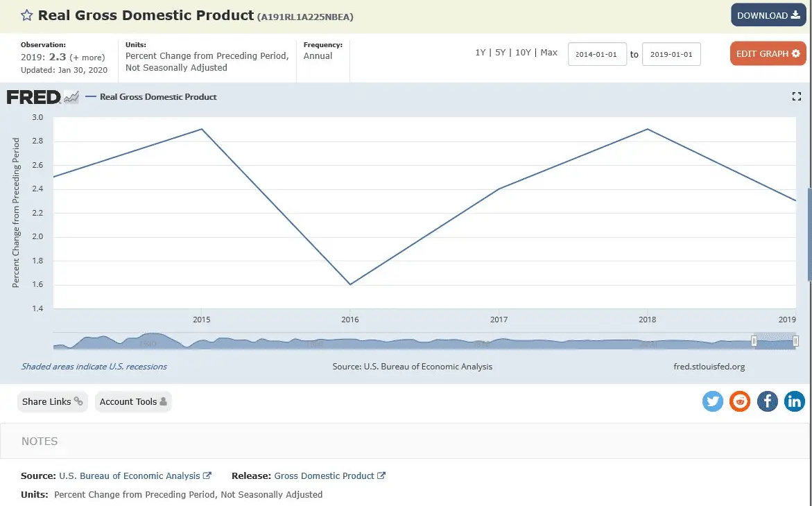812x506 pixels.
Task: Open the EDIT GRAPH panel
Action: click(768, 53)
